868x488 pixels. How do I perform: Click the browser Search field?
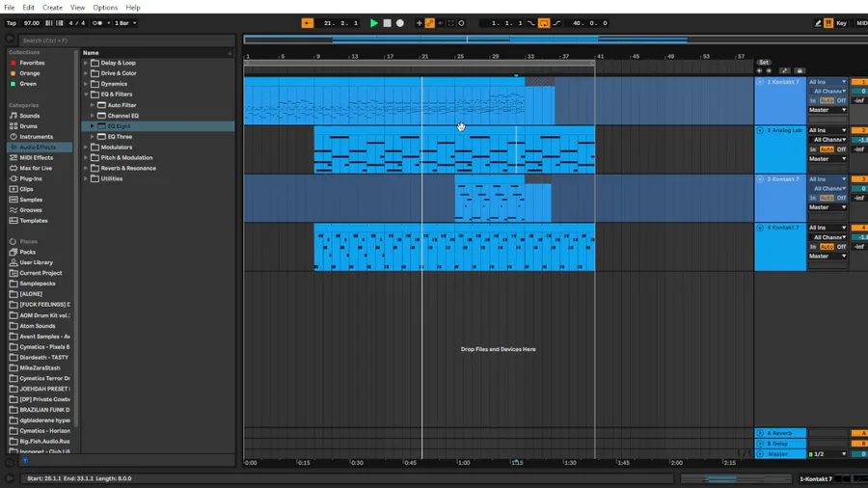(x=126, y=41)
